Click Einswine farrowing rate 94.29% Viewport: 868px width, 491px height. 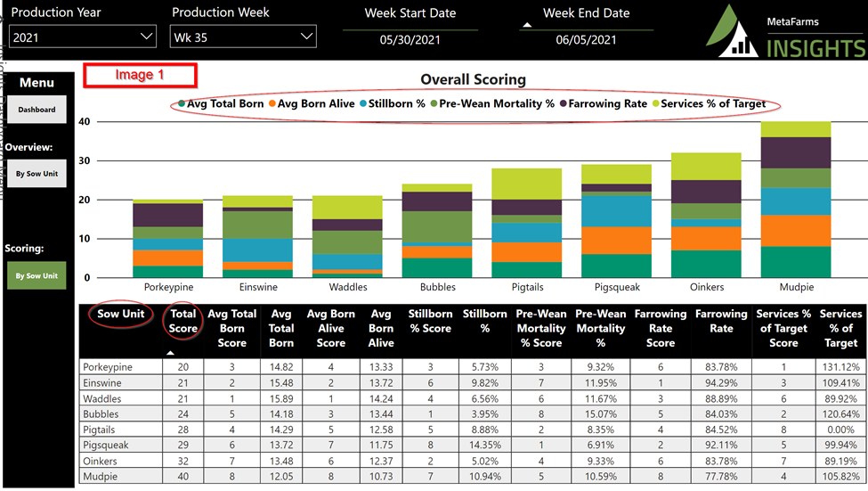[x=721, y=382]
